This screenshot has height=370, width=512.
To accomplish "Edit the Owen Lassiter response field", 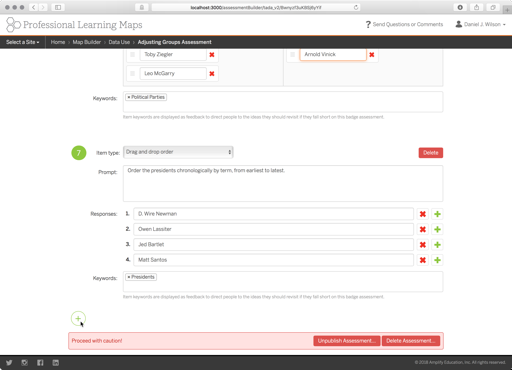I will (x=273, y=229).
